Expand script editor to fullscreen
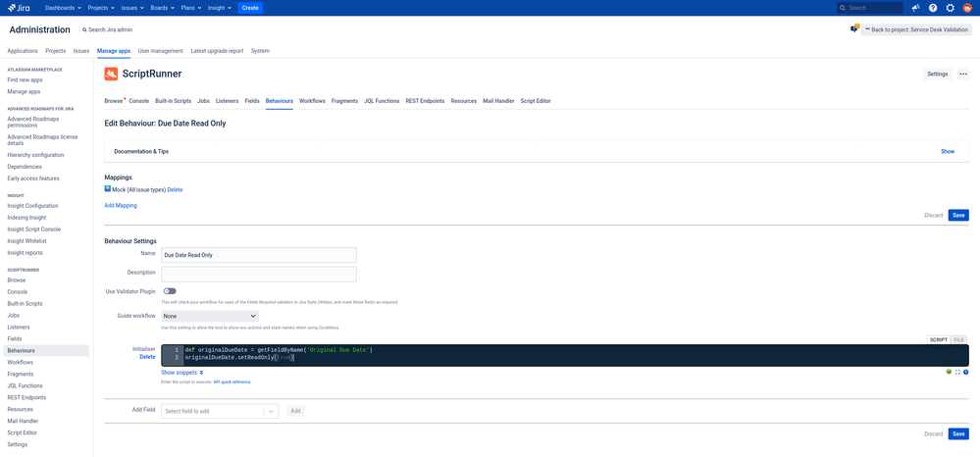This screenshot has height=457, width=980. 957,372
